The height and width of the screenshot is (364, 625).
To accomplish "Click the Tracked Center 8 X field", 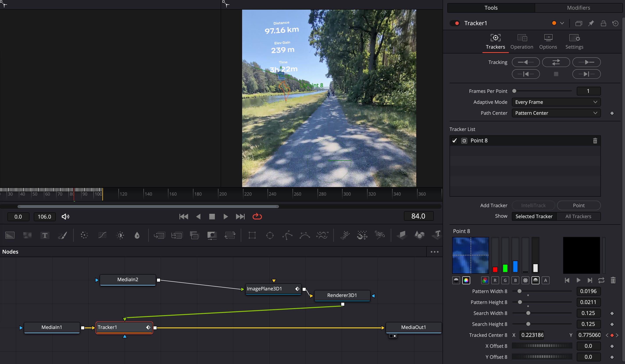I will point(532,335).
